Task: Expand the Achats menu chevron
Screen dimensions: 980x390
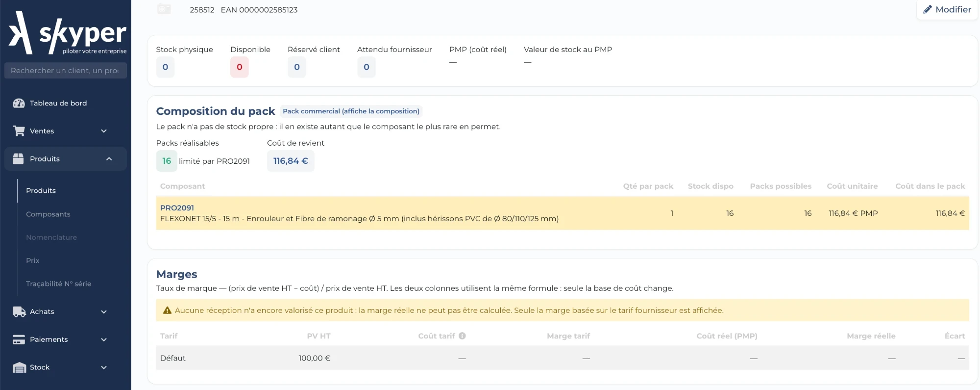Action: coord(104,312)
